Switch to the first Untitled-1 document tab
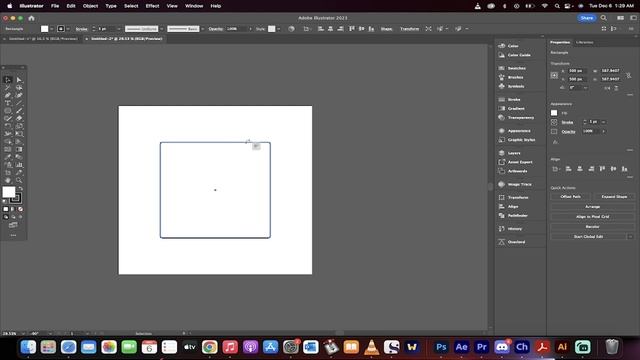The height and width of the screenshot is (360, 640). [x=43, y=39]
